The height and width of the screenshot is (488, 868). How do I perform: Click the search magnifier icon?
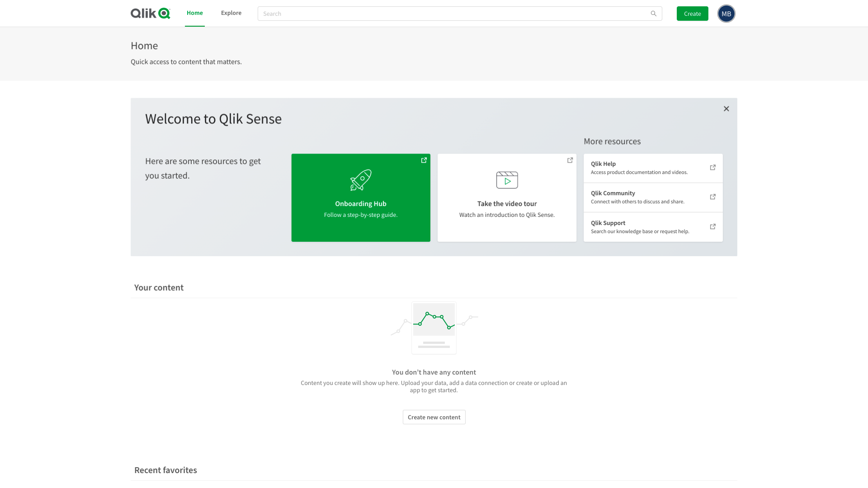pyautogui.click(x=653, y=14)
